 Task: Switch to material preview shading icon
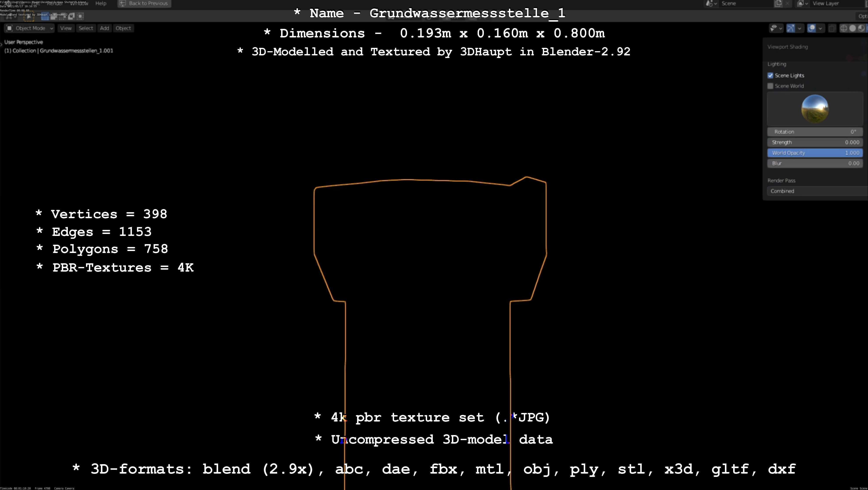pos(861,28)
